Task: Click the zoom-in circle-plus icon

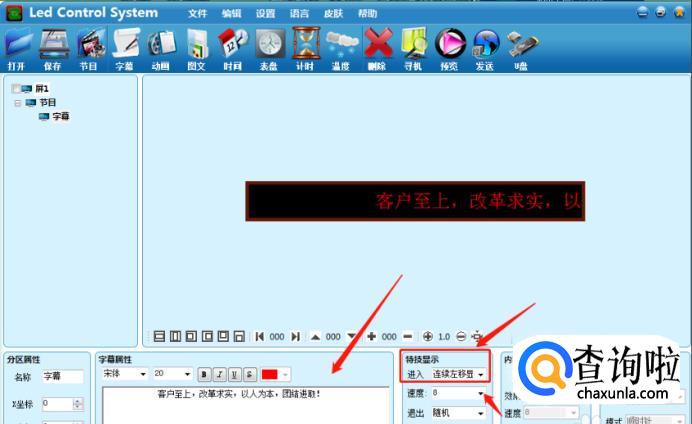Action: tap(427, 337)
